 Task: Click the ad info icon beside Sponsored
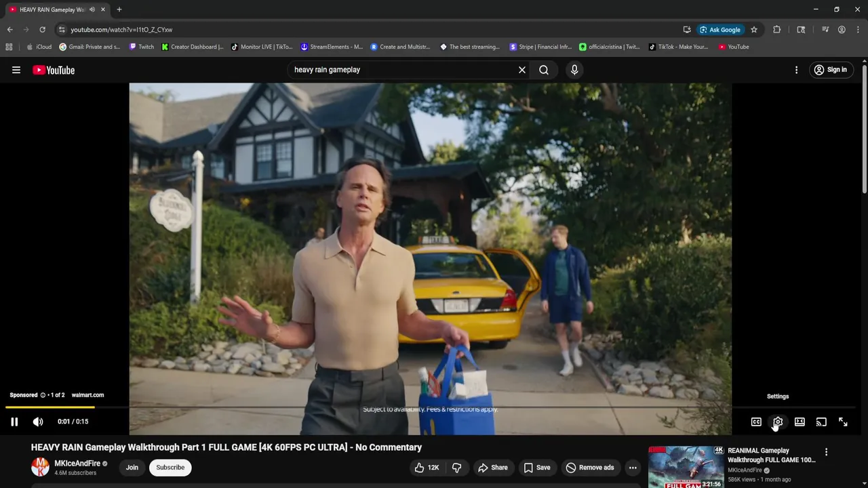(43, 395)
